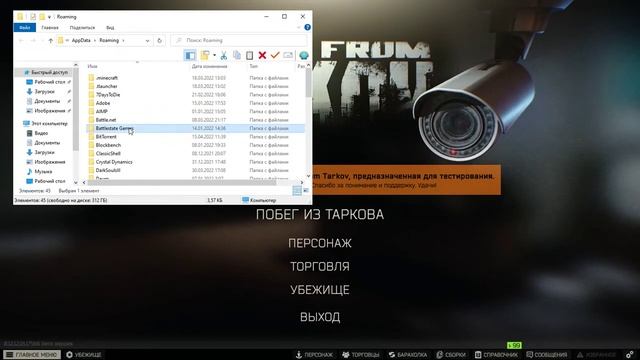Open ПЕРСОНАЖ in game main menu
Screen dimensions: 640x360
320,243
